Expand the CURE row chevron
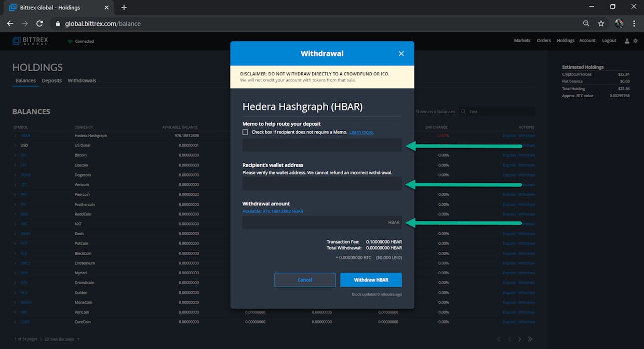Viewport: 644px width, 349px height. 15,322
